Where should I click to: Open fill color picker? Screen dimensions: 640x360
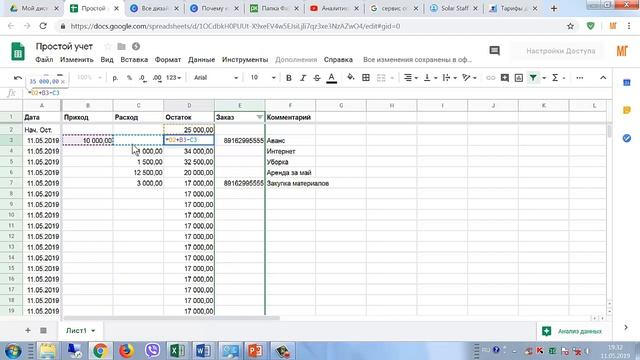[351, 77]
